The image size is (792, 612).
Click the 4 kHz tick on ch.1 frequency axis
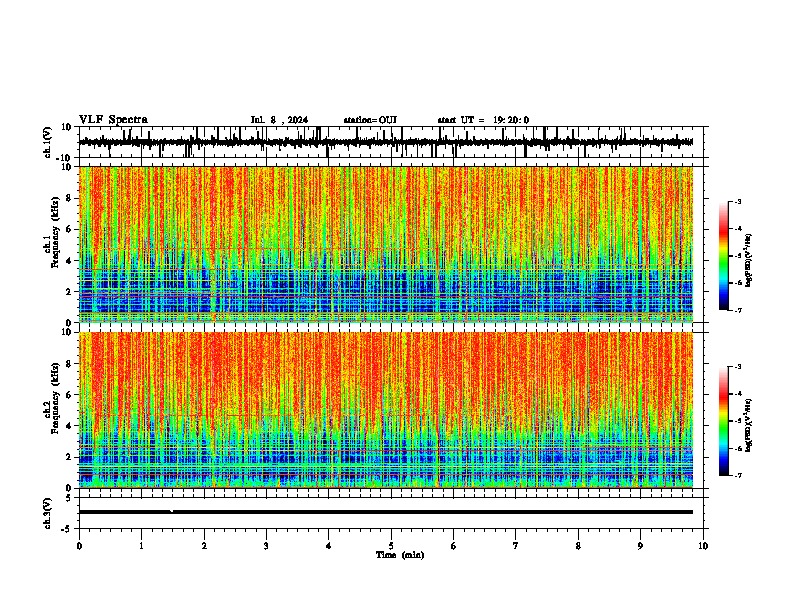[x=70, y=261]
